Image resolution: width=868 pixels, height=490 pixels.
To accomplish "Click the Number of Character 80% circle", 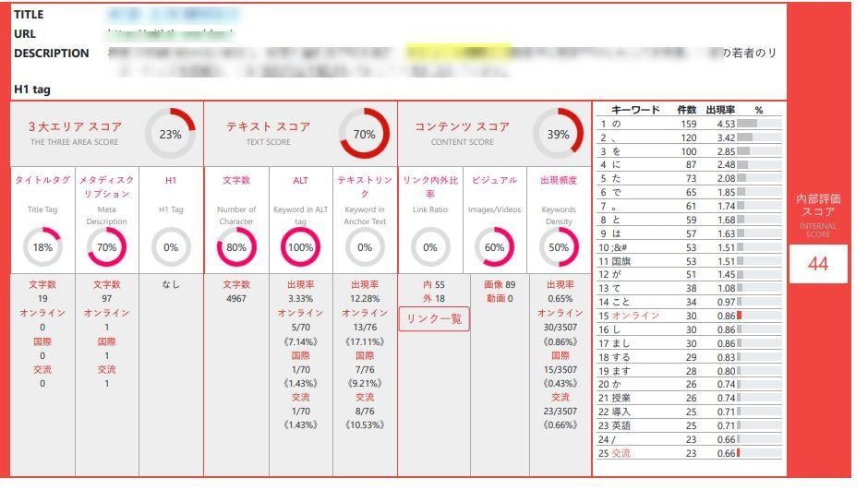I will tap(236, 247).
